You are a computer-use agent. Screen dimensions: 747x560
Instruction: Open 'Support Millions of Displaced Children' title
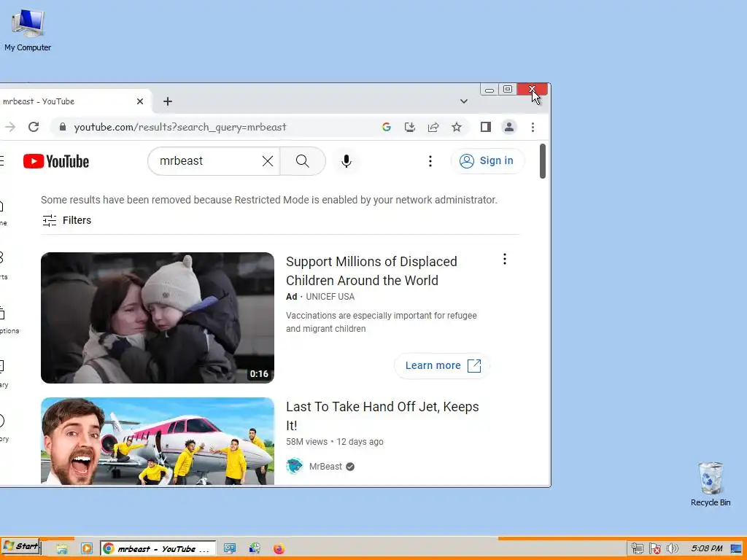point(371,271)
